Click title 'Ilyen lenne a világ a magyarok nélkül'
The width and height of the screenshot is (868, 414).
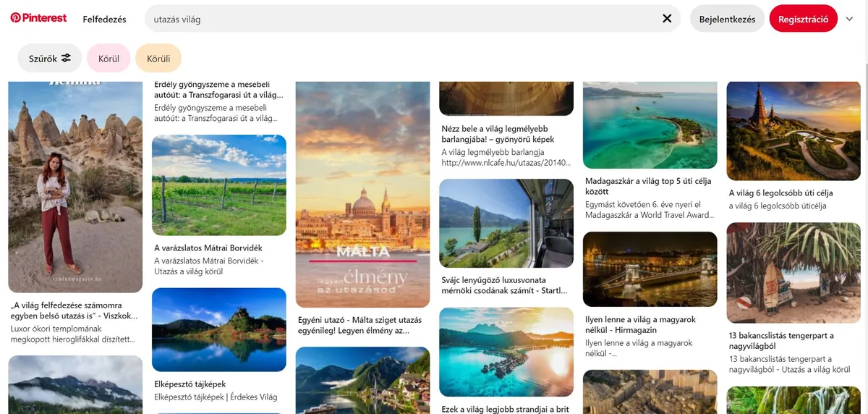coord(640,324)
